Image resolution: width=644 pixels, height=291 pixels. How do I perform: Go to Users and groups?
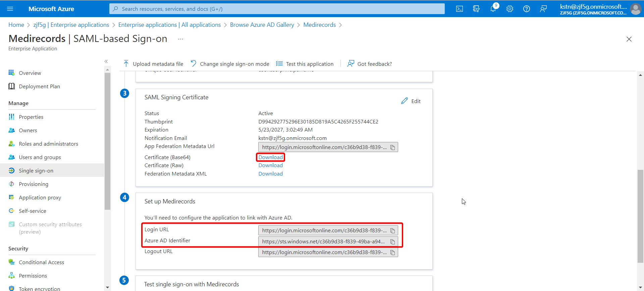click(40, 157)
